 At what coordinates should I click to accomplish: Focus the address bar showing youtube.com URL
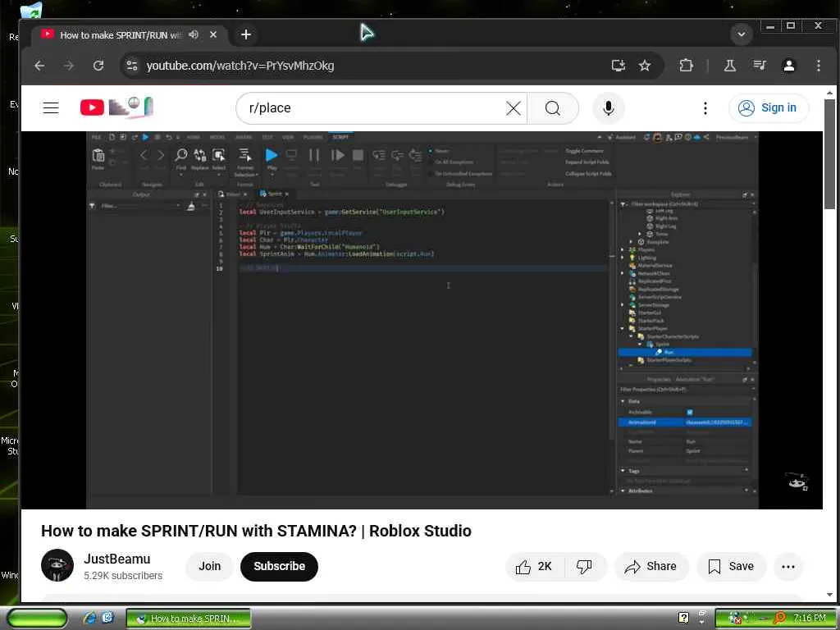[x=370, y=66]
